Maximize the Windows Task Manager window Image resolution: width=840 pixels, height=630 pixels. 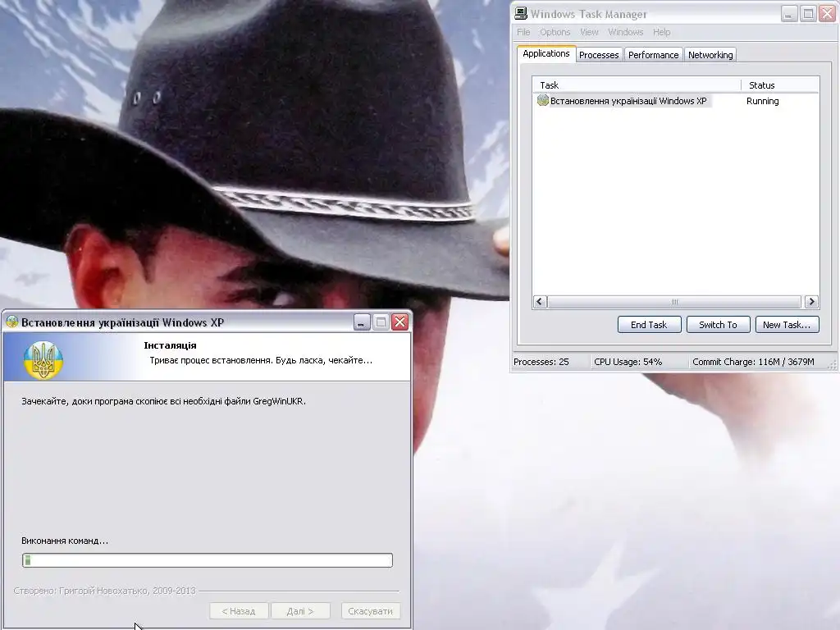click(x=808, y=14)
